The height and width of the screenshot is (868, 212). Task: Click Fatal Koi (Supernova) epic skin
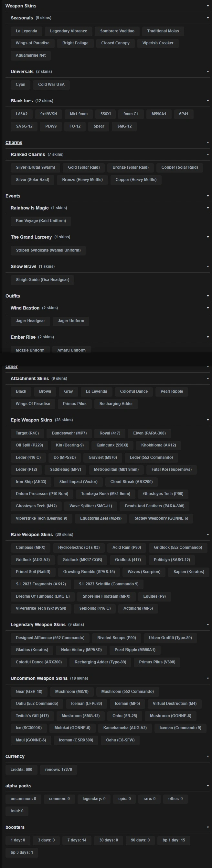[x=171, y=469]
